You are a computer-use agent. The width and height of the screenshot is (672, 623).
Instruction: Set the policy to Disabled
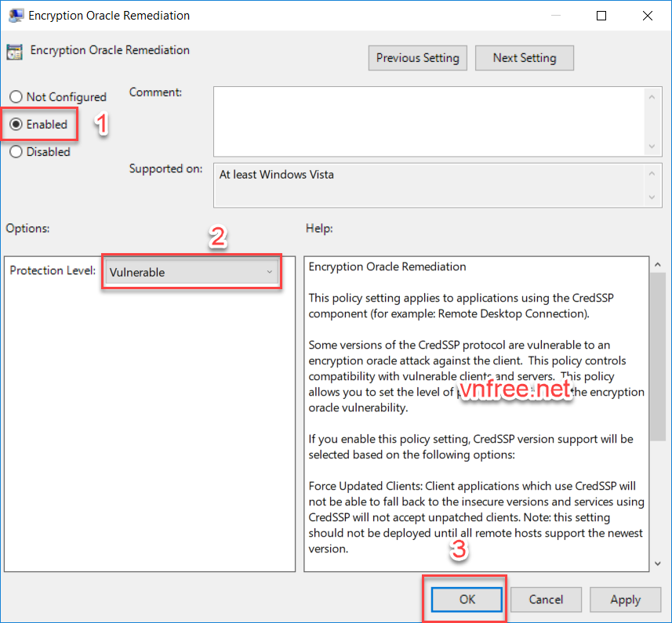coord(16,152)
